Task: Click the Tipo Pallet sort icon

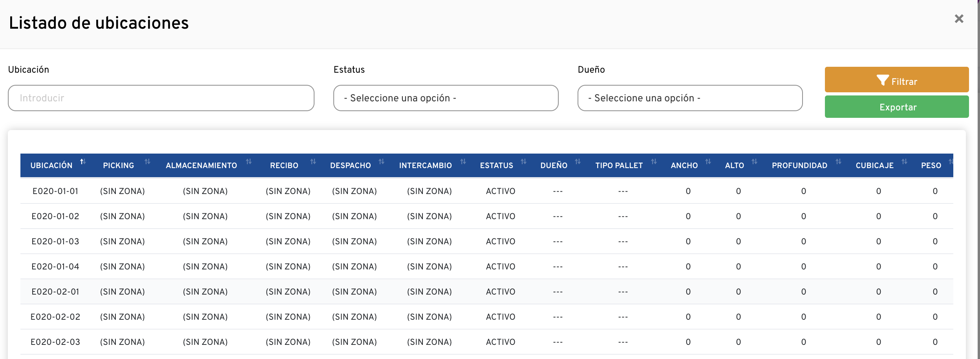Action: [x=654, y=162]
